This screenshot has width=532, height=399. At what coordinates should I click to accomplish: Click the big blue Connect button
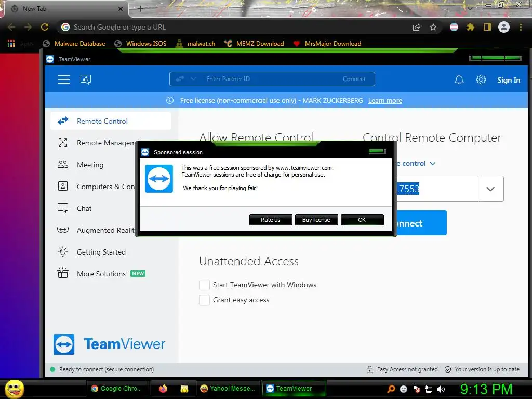[421, 223]
